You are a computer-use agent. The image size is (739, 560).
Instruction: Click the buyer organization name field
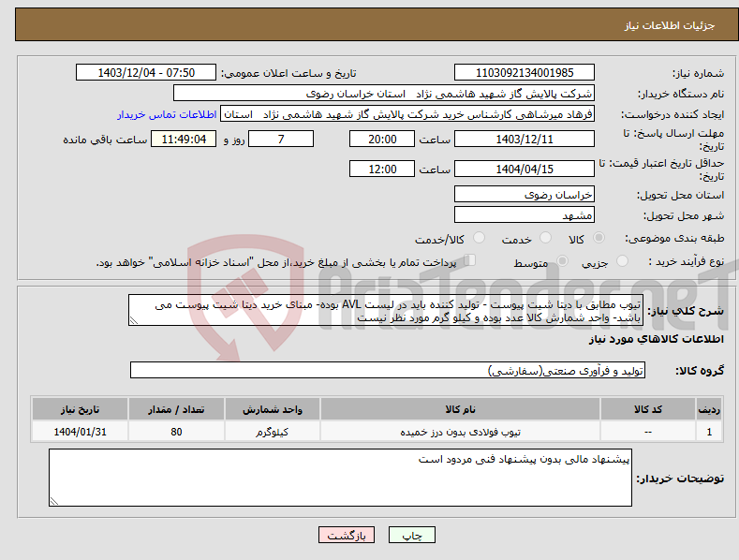point(384,94)
